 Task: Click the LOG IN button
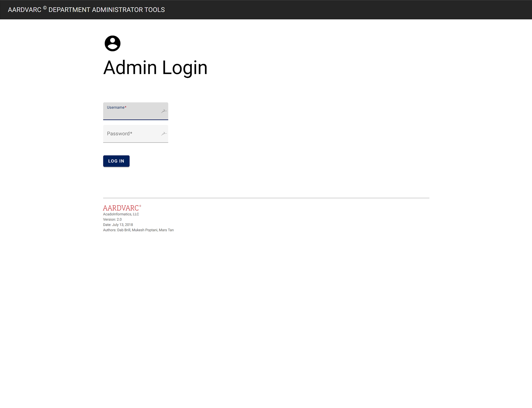(x=116, y=161)
